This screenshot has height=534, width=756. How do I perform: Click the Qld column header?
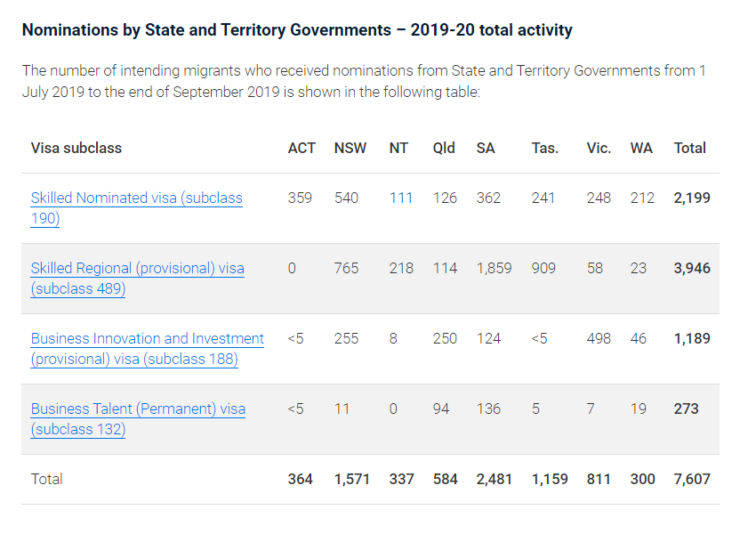click(444, 148)
